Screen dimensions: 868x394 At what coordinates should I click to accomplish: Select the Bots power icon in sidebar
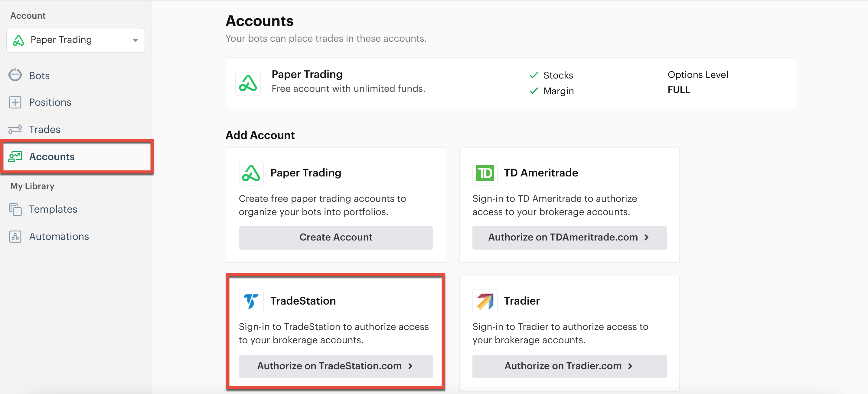click(x=15, y=75)
